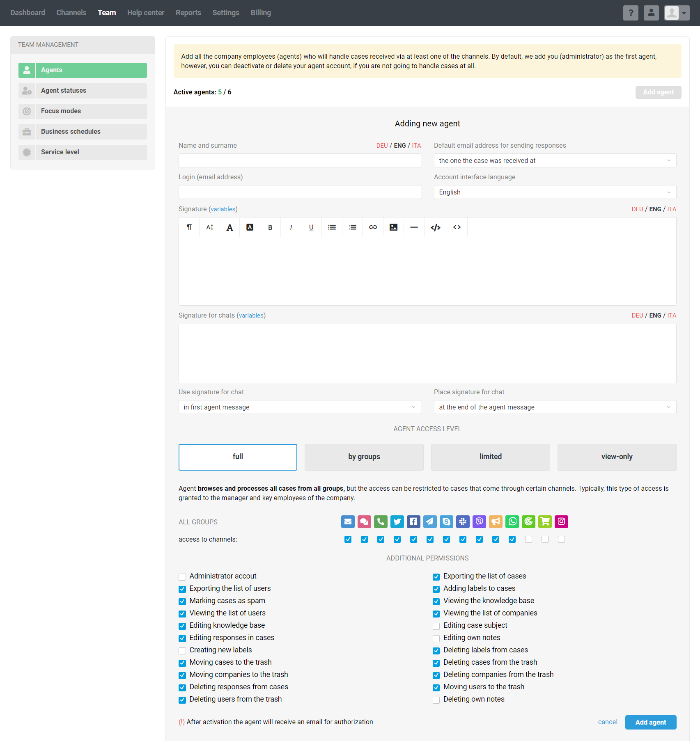Click the WhatsApp channel icon

tap(512, 521)
